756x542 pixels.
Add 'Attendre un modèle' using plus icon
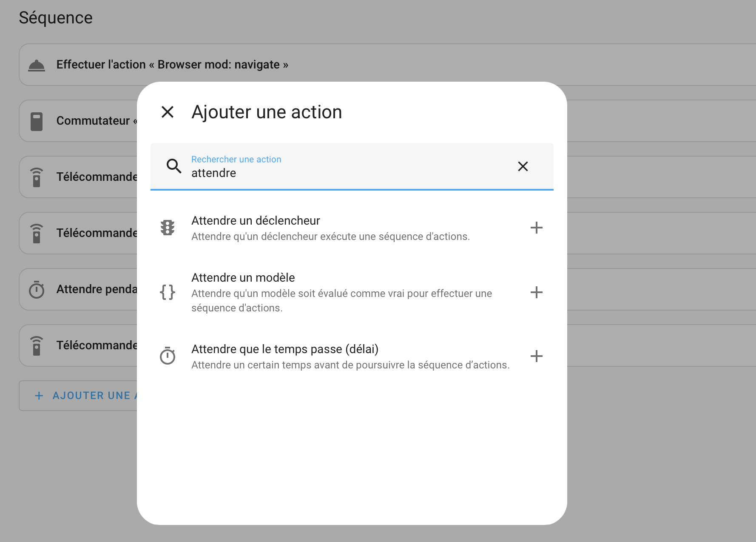pos(536,292)
